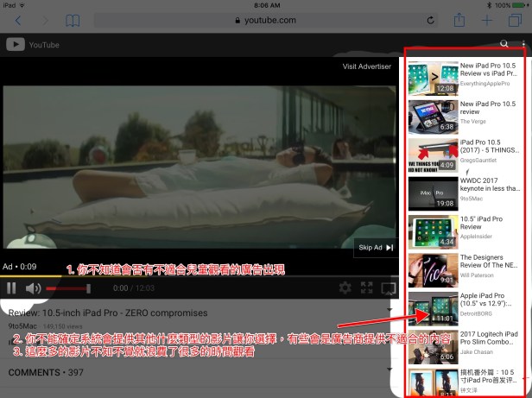Click the Visit Advertiser link
Screen dimensions: 532x398
click(366, 66)
